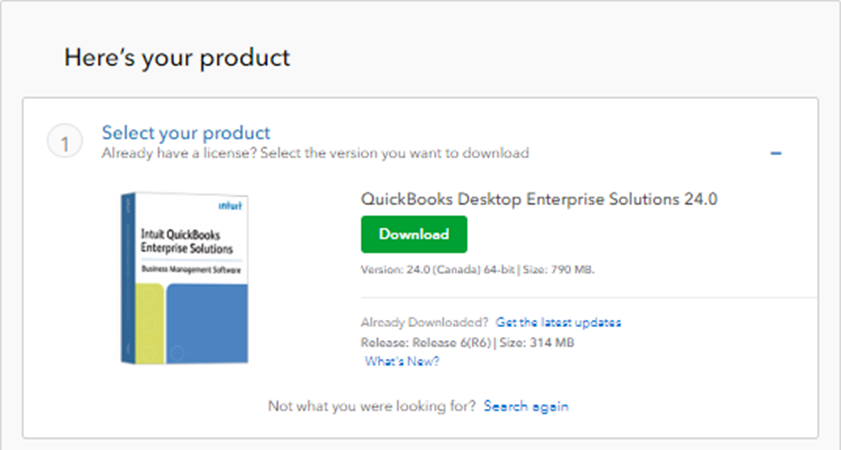Click the green Download button
841x450 pixels.
[414, 234]
